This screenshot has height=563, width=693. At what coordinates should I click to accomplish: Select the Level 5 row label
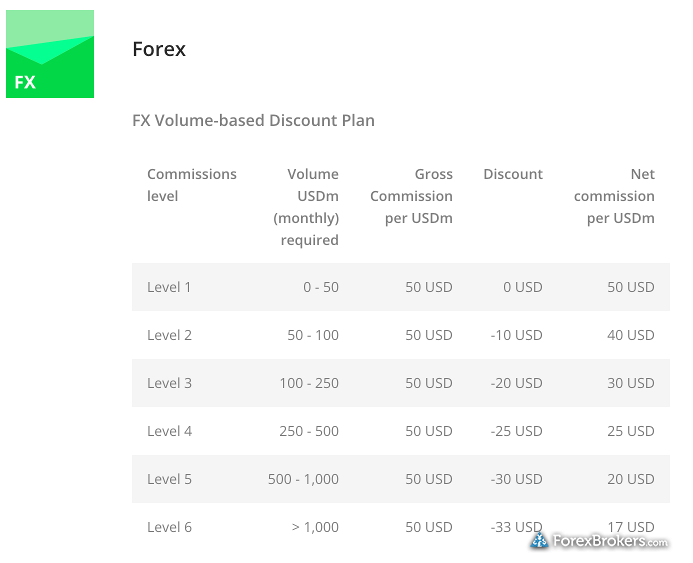169,479
